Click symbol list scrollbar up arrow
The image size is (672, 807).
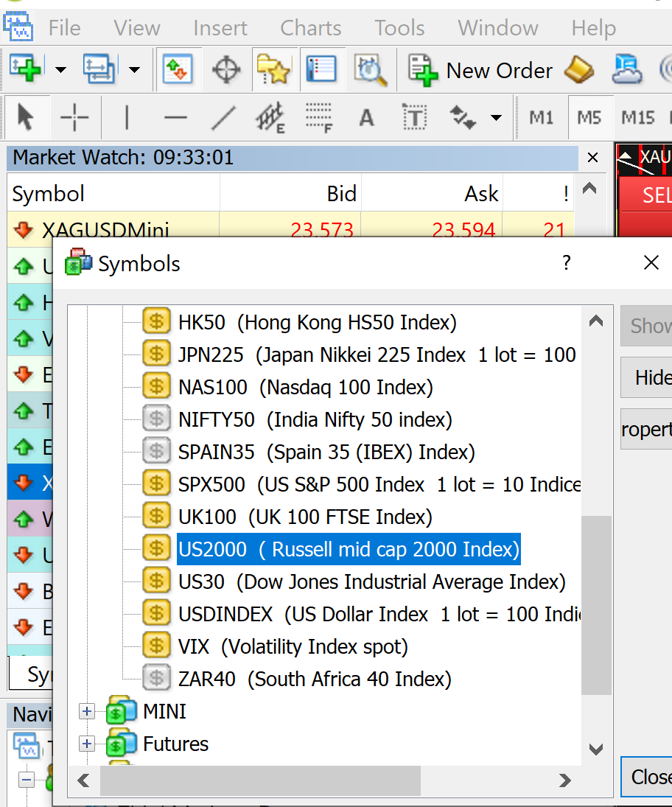(x=596, y=321)
